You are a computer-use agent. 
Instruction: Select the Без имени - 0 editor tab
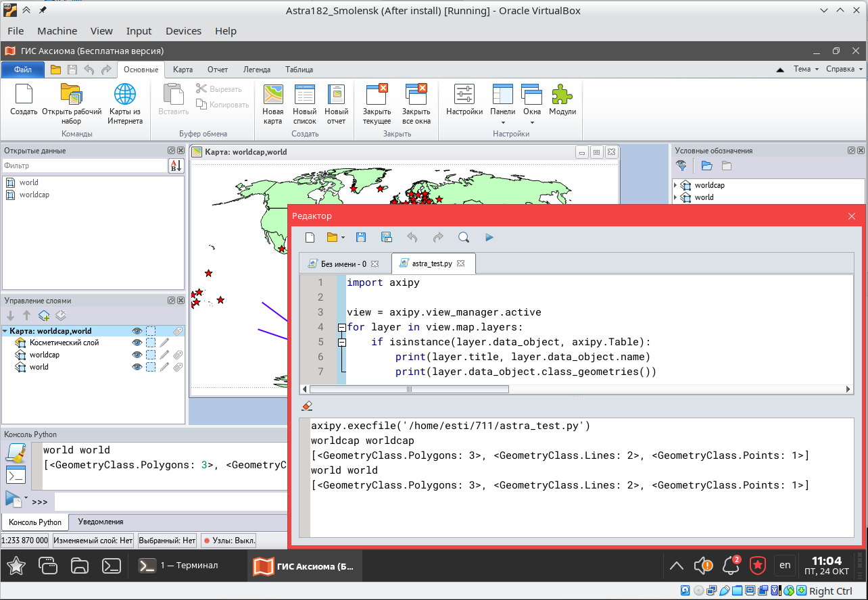(343, 264)
